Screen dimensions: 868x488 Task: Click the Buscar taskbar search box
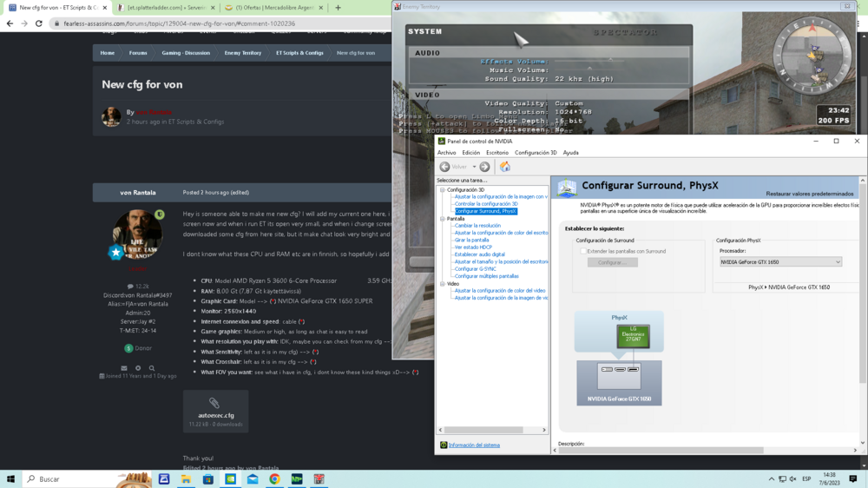pyautogui.click(x=88, y=478)
